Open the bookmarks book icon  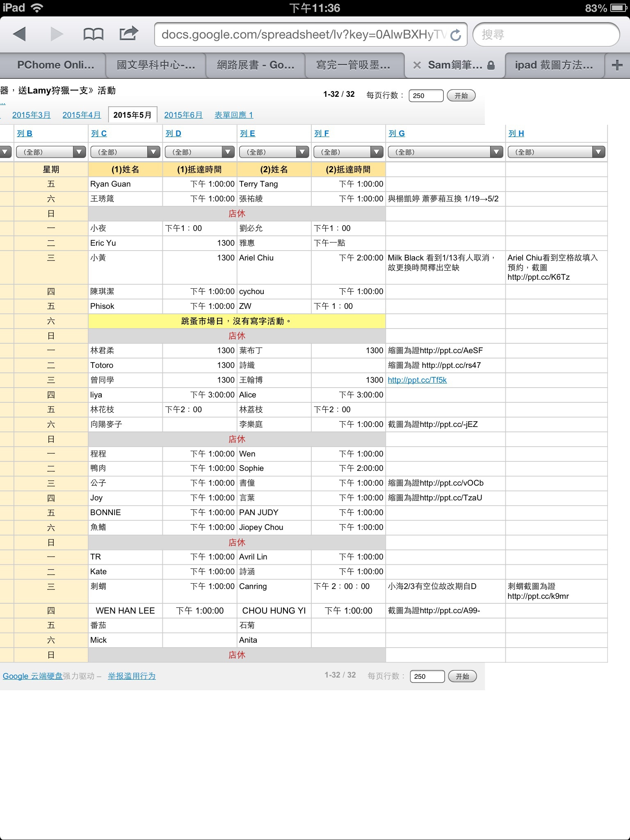[93, 34]
